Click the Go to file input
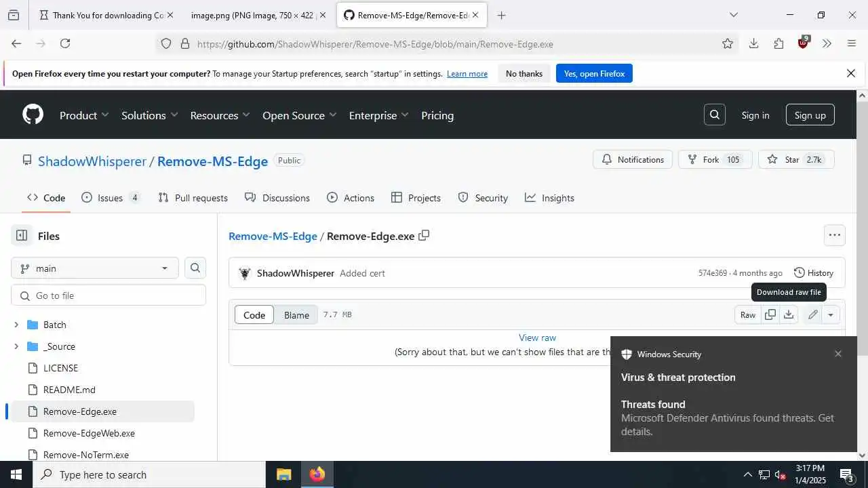Image resolution: width=868 pixels, height=488 pixels. point(108,296)
